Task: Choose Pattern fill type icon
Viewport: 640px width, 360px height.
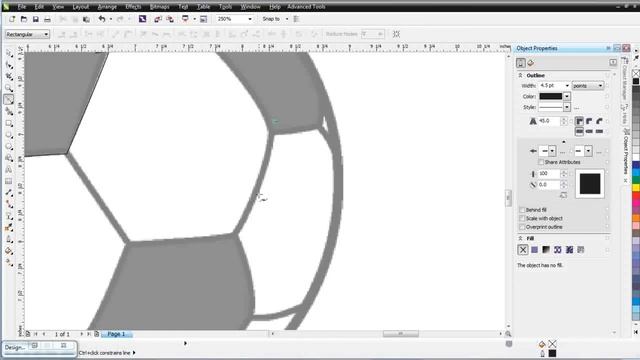Action: 558,250
